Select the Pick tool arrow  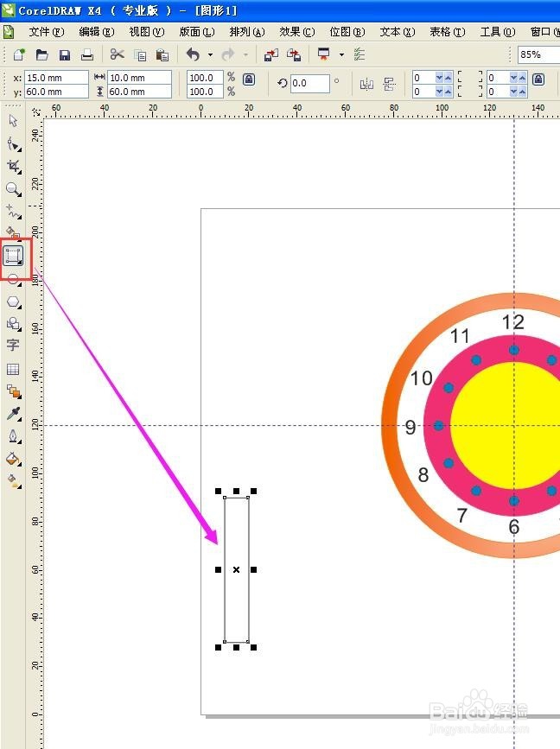[13, 120]
